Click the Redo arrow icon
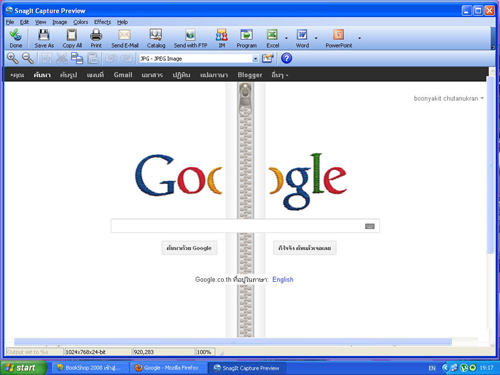This screenshot has height=375, width=500. pyautogui.click(x=126, y=59)
